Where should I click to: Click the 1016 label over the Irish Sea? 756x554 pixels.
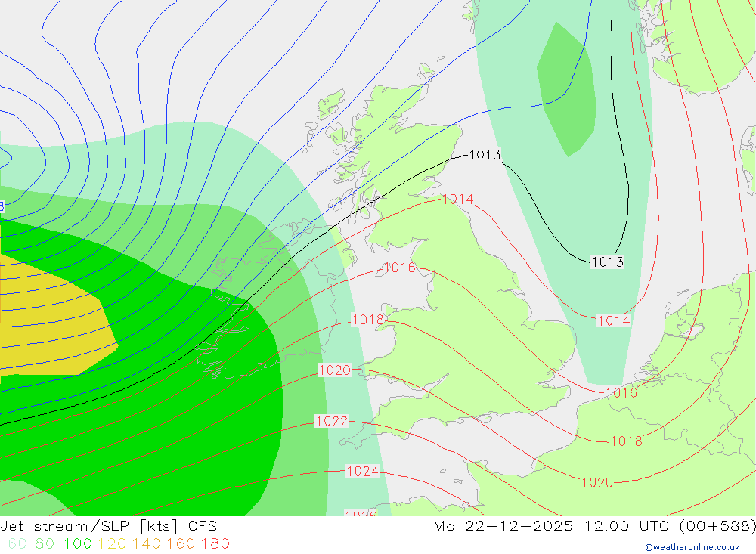tap(400, 267)
